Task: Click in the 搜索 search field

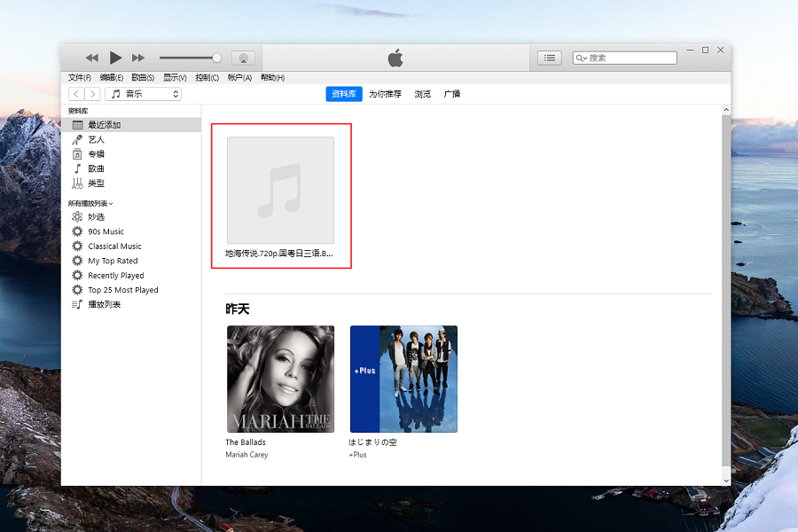Action: point(630,58)
